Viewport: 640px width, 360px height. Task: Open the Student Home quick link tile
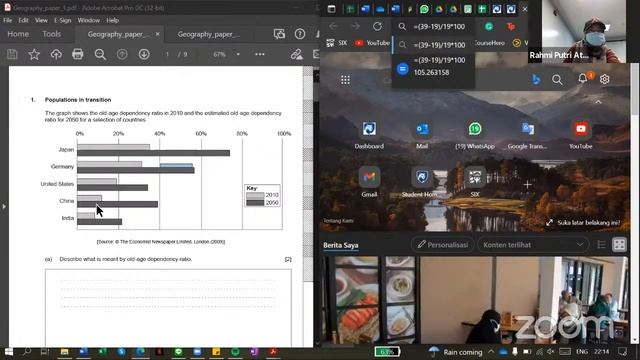click(x=422, y=182)
